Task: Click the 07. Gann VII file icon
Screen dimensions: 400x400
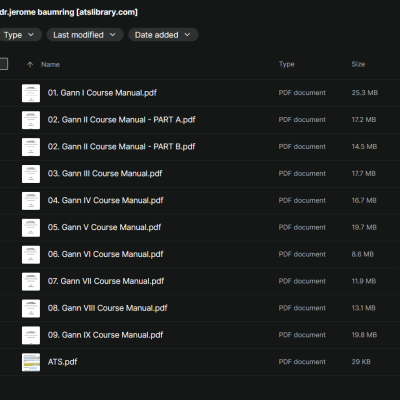Action: pyautogui.click(x=31, y=281)
